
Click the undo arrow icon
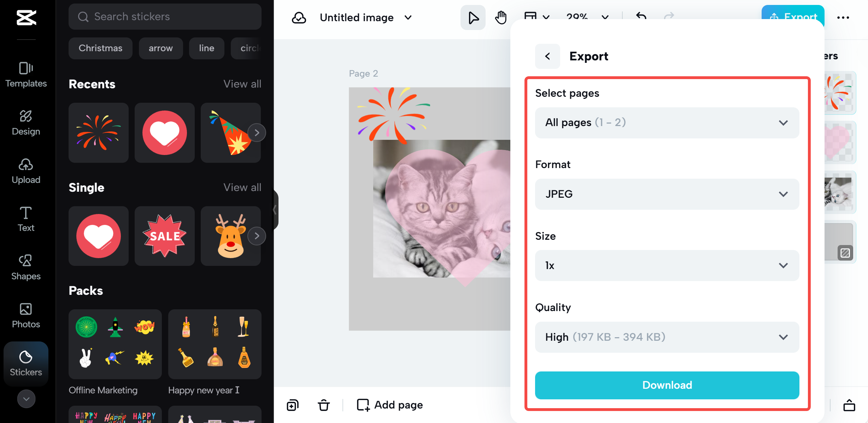pyautogui.click(x=641, y=16)
